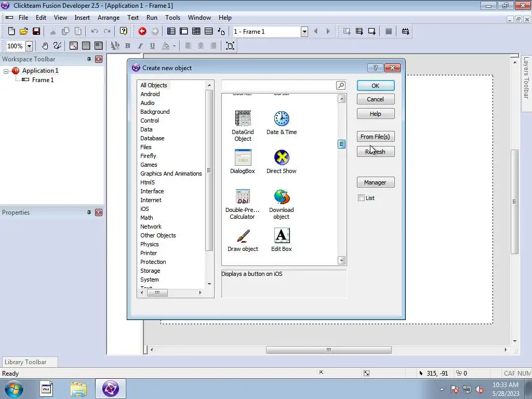Open Windows Explorer from the taskbar
Viewport: 532px width, 399px height.
point(78,389)
